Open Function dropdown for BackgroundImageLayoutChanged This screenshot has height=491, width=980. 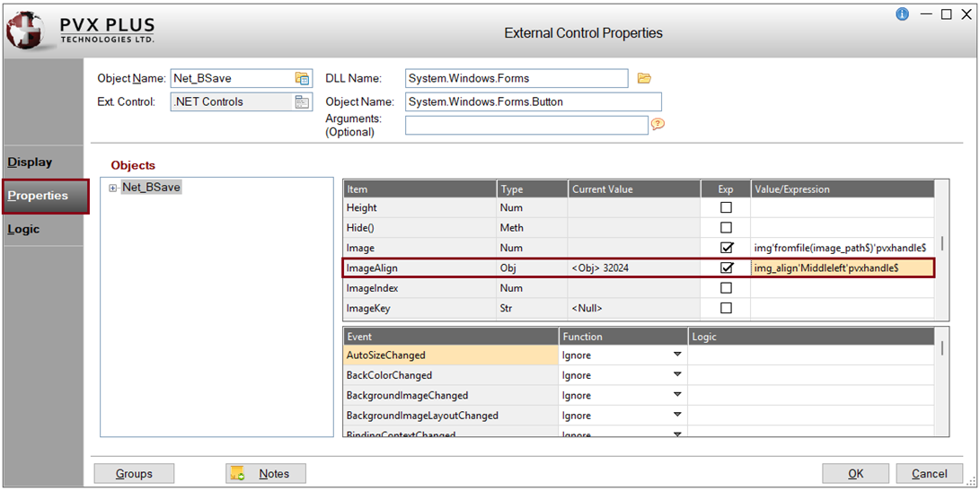677,416
